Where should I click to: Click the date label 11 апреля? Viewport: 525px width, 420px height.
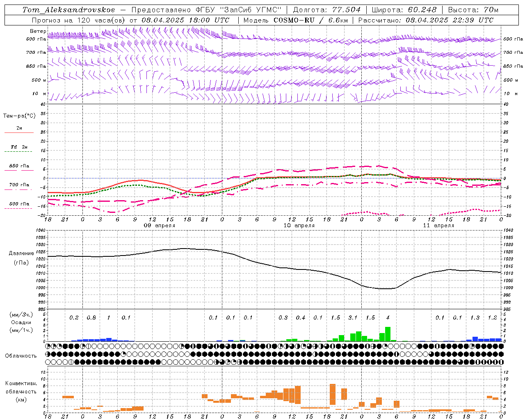click(x=439, y=226)
